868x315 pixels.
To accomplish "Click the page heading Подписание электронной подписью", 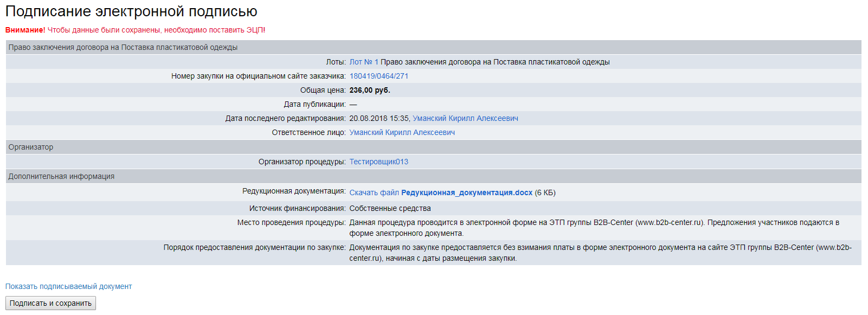I will (x=131, y=11).
